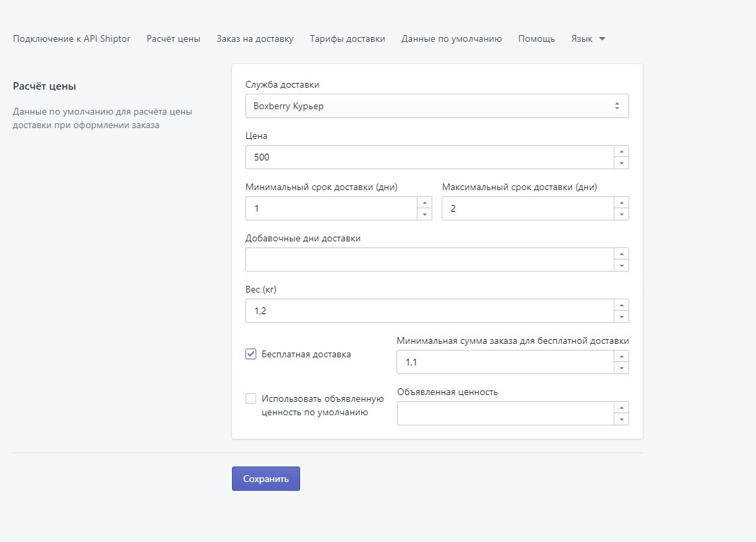Switch to Тарифы доставки tab
The width and height of the screenshot is (756, 542).
tap(347, 39)
